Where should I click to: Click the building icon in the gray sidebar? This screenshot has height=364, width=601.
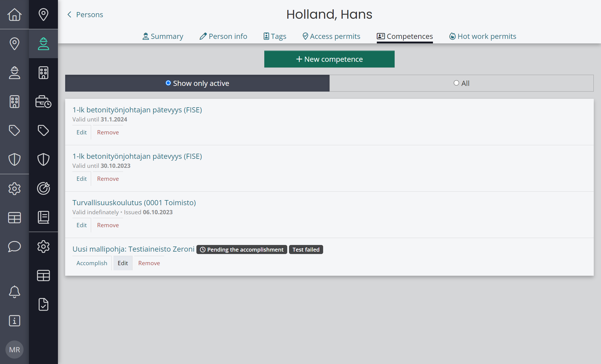click(14, 102)
